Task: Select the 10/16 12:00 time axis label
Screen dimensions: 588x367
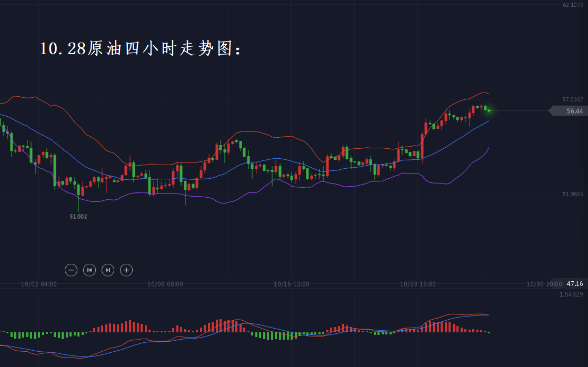Action: (292, 284)
